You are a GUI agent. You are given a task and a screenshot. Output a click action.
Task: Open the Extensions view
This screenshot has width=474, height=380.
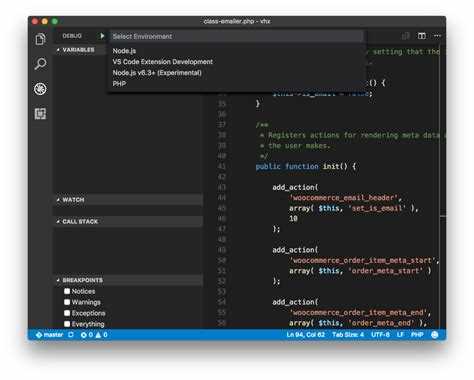pos(40,114)
